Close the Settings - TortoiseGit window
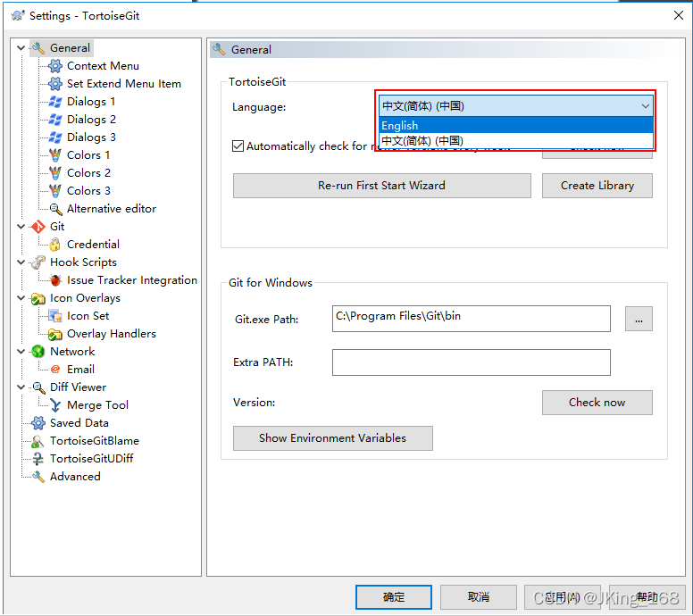Viewport: 693px width, 616px height. [679, 15]
